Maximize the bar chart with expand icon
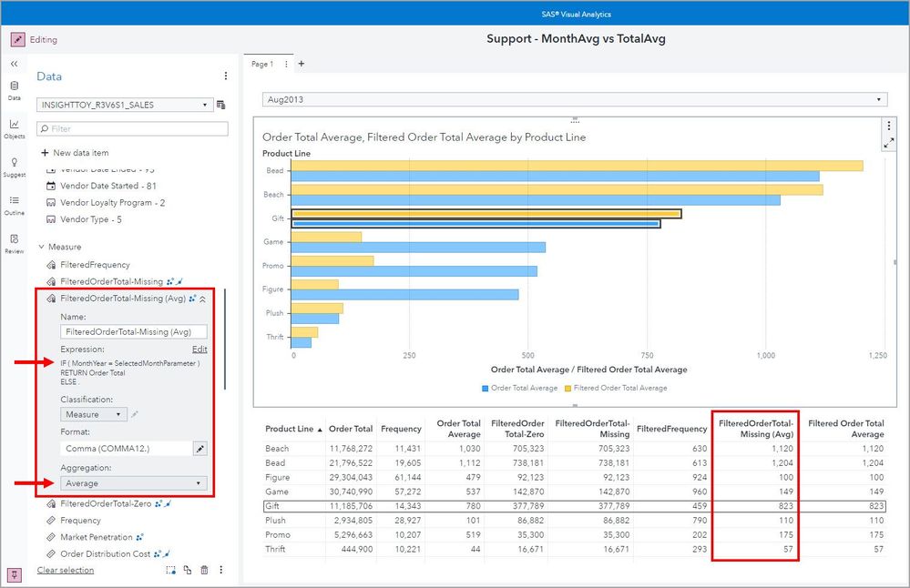 (x=889, y=143)
